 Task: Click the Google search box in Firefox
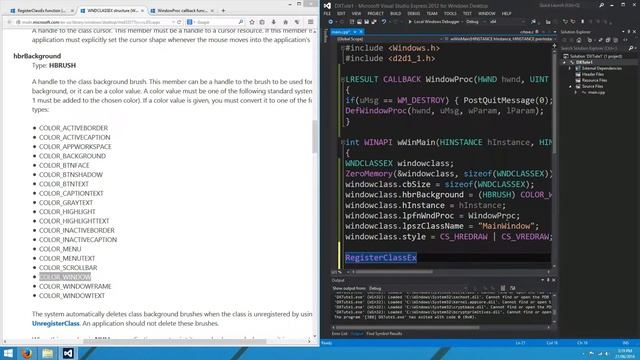coord(215,22)
